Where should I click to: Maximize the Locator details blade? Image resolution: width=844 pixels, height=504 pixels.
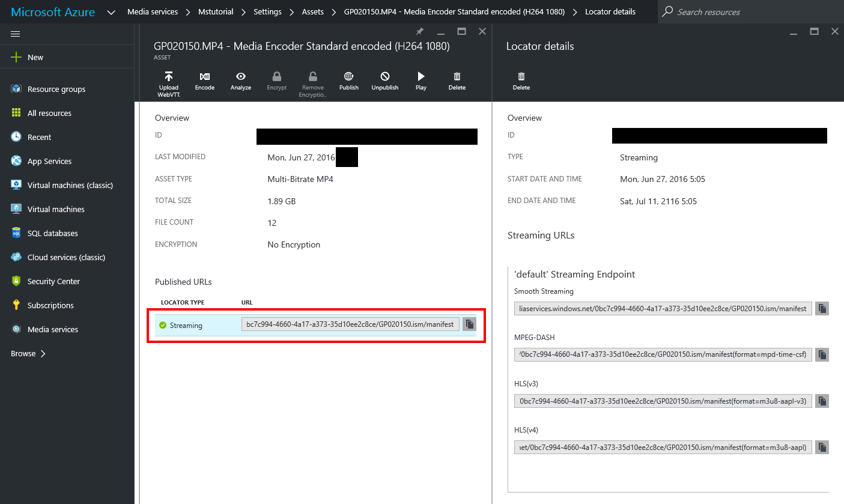click(x=814, y=31)
